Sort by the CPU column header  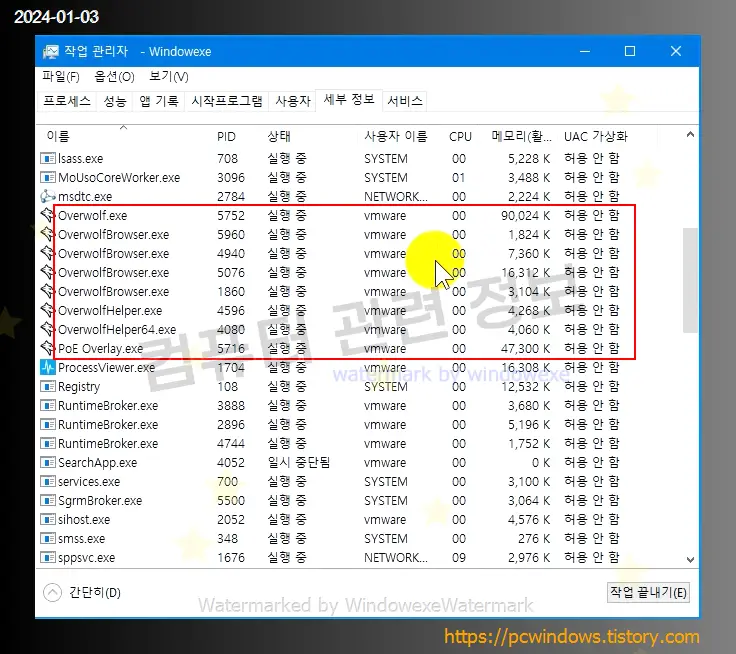[x=460, y=137]
